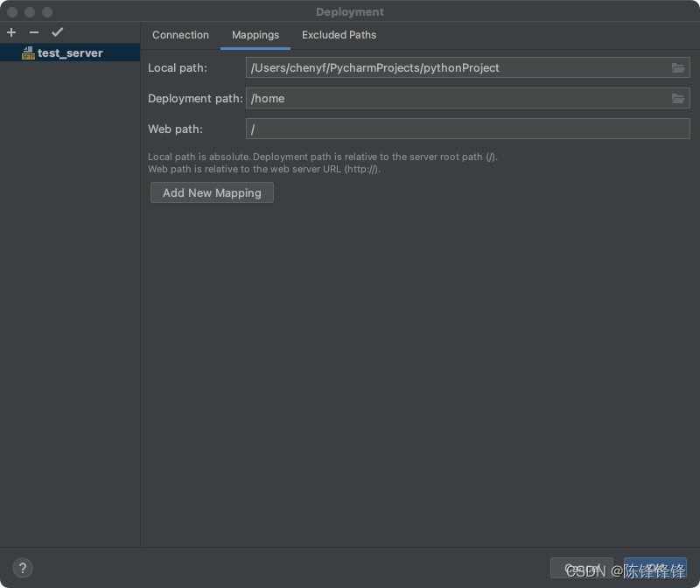Remove the selected server using minus icon
This screenshot has height=588, width=700.
pyautogui.click(x=32, y=32)
